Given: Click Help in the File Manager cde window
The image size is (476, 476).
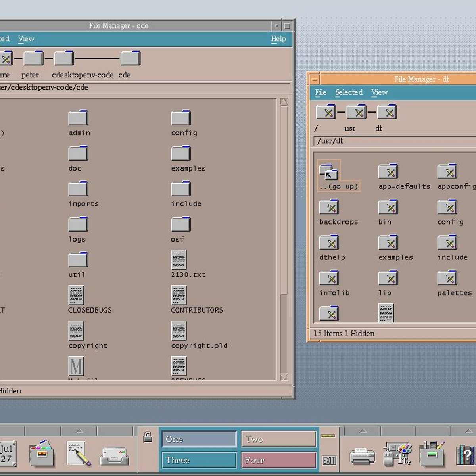Looking at the screenshot, I should click(x=278, y=38).
